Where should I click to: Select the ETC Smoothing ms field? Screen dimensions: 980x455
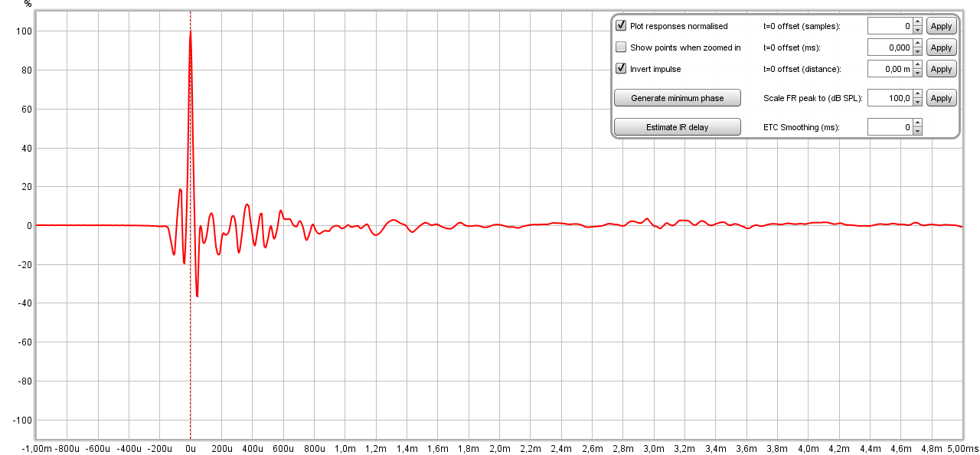tap(890, 127)
